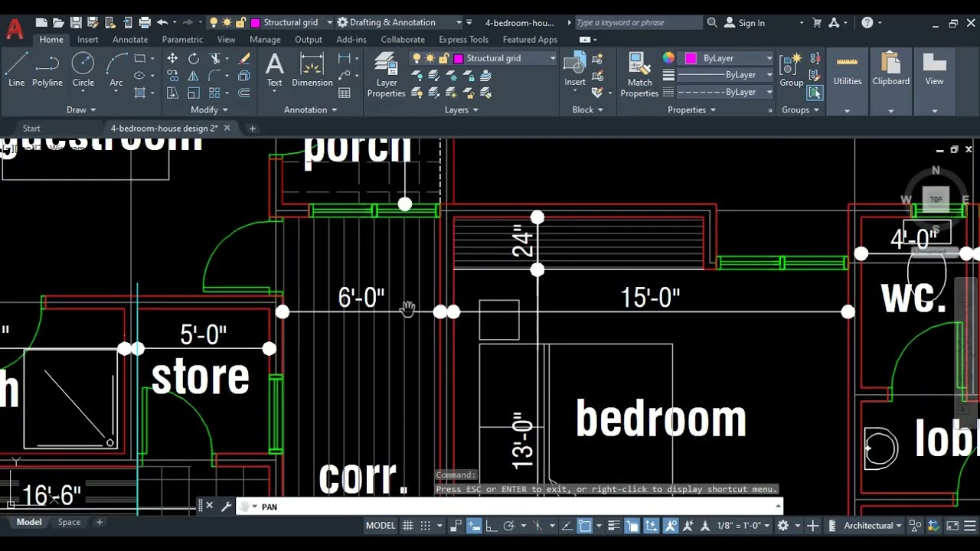Toggle snap mode in status bar
The height and width of the screenshot is (551, 980).
[x=426, y=526]
